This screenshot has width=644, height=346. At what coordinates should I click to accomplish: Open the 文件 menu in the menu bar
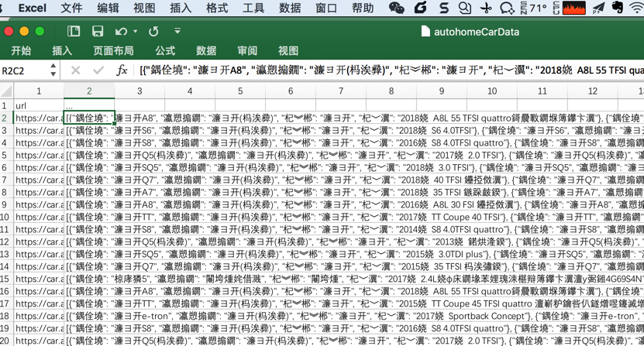click(x=71, y=8)
